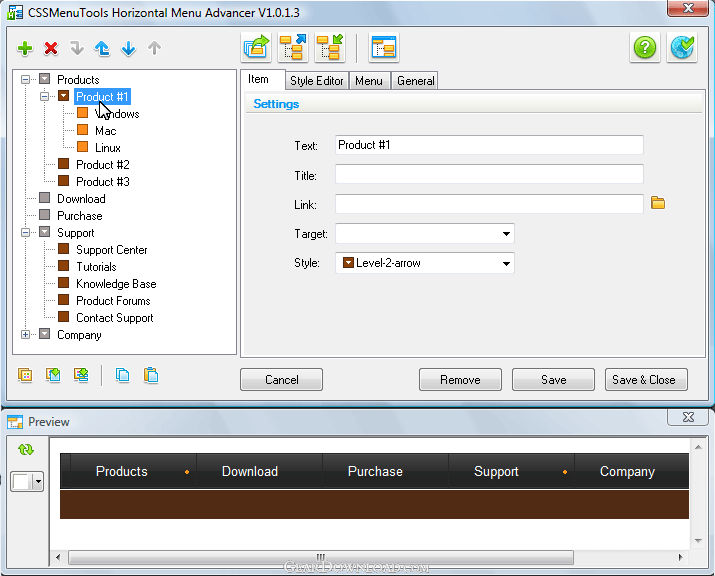The width and height of the screenshot is (715, 576).
Task: Select the Windows tree item
Action: pyautogui.click(x=117, y=114)
